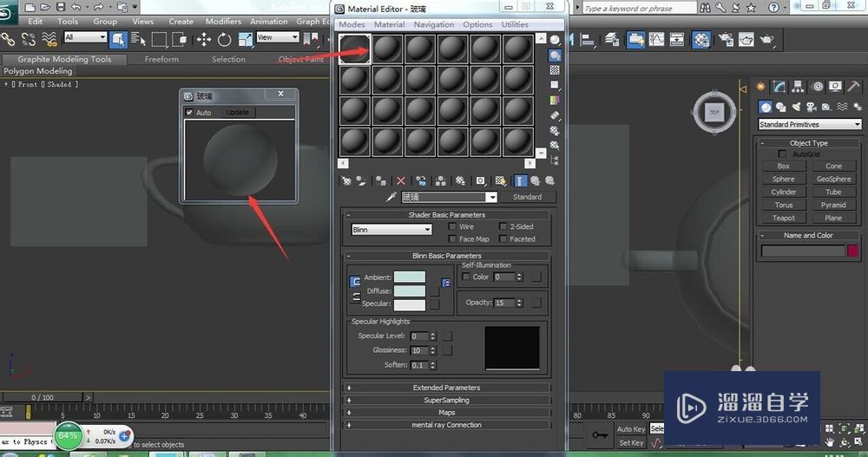Click the Render Production teapot icon
Viewport: 868px width, 457px height.
pos(767,40)
